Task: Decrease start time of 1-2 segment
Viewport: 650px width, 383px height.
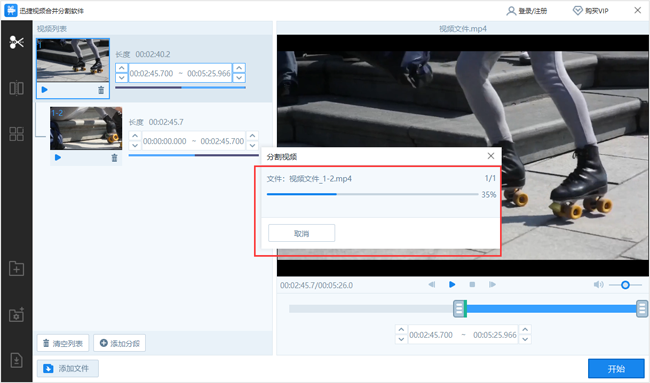Action: click(135, 145)
